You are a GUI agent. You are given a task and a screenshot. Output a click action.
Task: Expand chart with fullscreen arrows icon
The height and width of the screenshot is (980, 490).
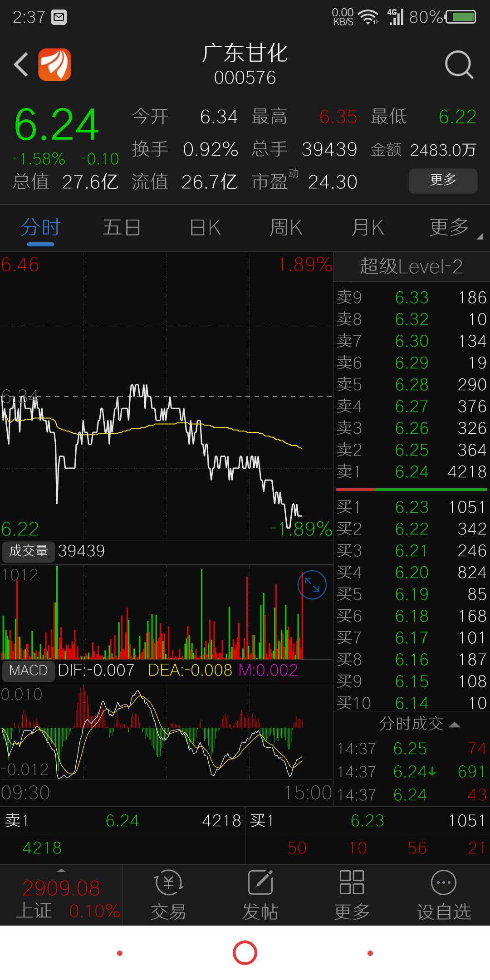pyautogui.click(x=312, y=584)
